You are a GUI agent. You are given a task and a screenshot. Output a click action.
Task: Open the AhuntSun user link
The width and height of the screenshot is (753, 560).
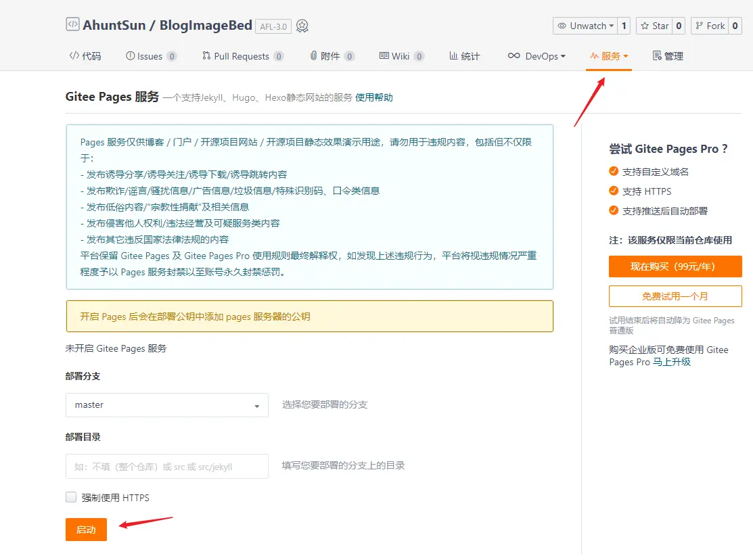click(x=114, y=25)
